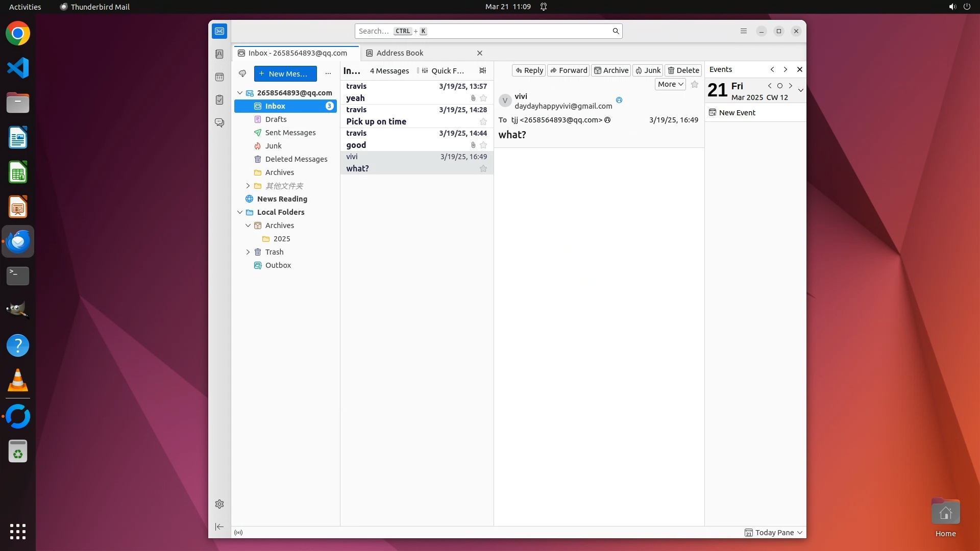980x551 pixels.
Task: Open message list display options icon
Action: [482, 70]
